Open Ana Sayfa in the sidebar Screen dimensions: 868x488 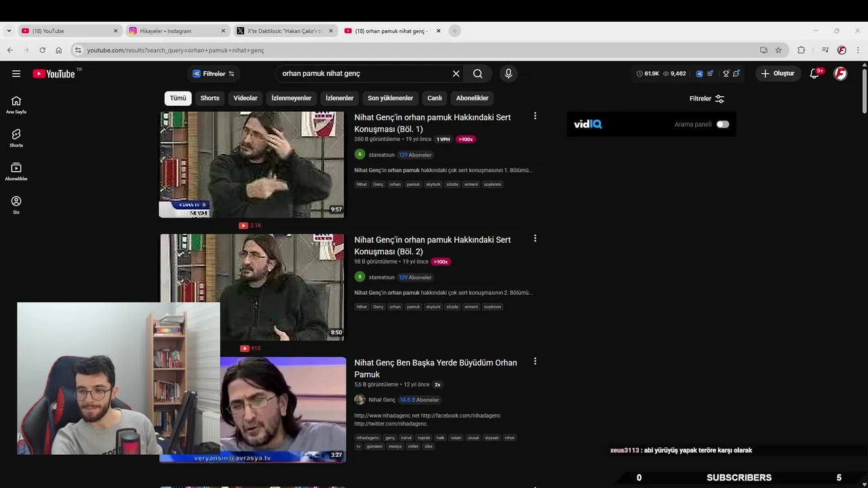click(16, 105)
